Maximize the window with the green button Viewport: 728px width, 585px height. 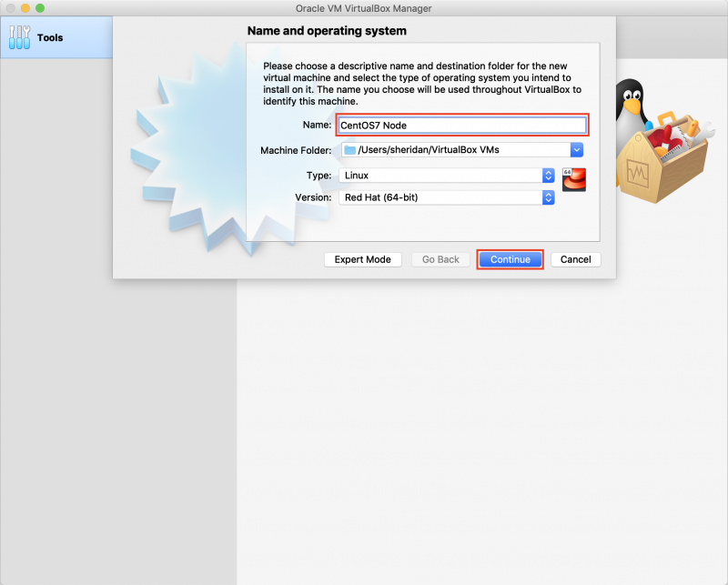pos(40,8)
